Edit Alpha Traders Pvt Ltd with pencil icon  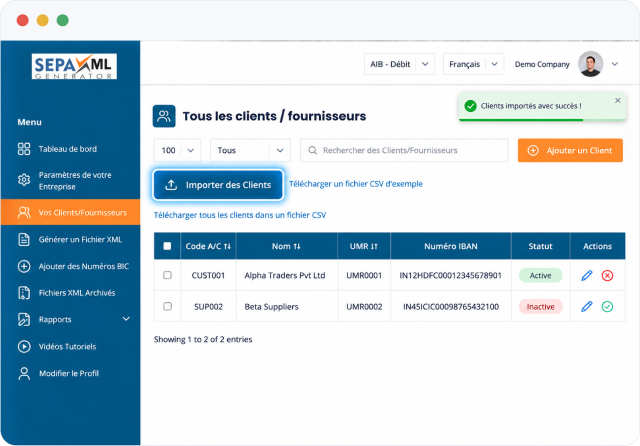tap(587, 275)
